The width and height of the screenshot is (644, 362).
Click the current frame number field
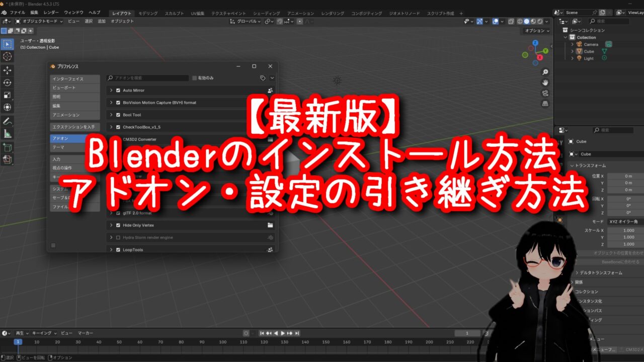coord(467,333)
